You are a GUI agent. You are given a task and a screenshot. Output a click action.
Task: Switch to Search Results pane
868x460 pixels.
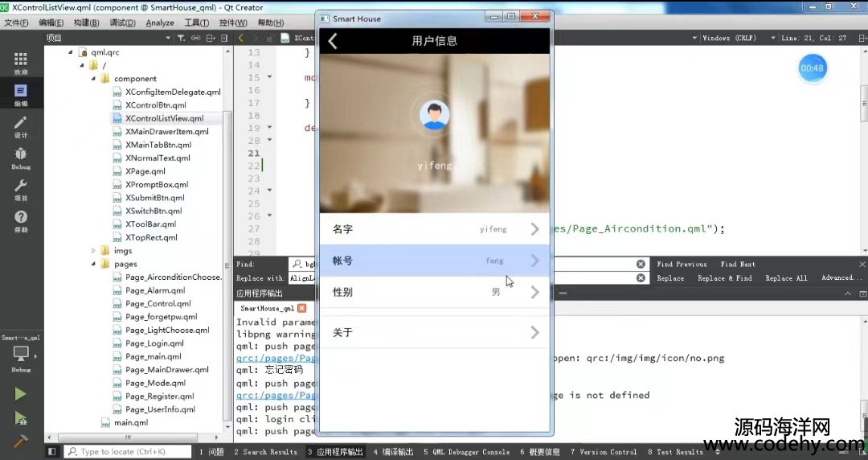[x=265, y=452]
